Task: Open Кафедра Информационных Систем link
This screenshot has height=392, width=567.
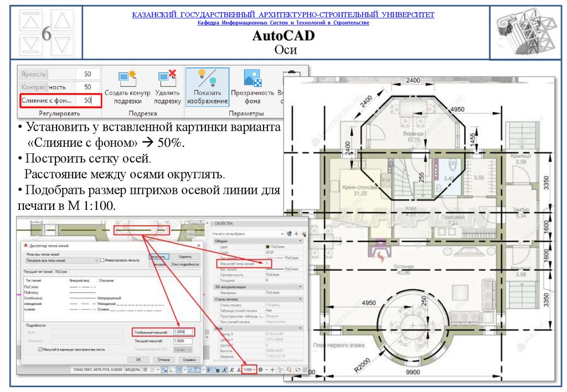Action: 283,23
